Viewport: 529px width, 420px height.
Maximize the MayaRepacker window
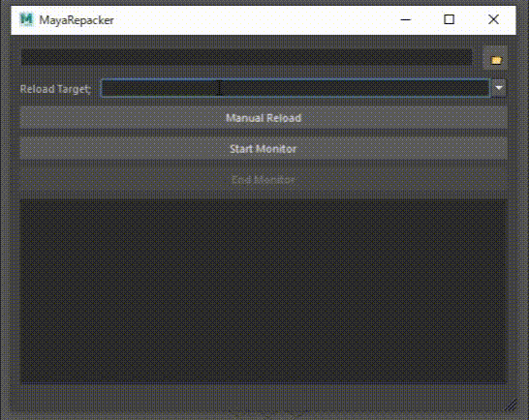coord(449,19)
